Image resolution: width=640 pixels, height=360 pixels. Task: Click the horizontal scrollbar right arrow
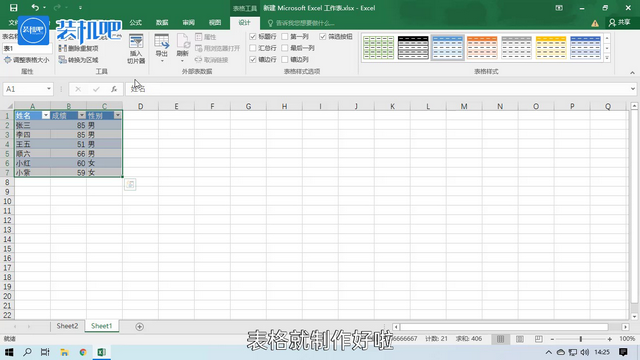(x=625, y=327)
